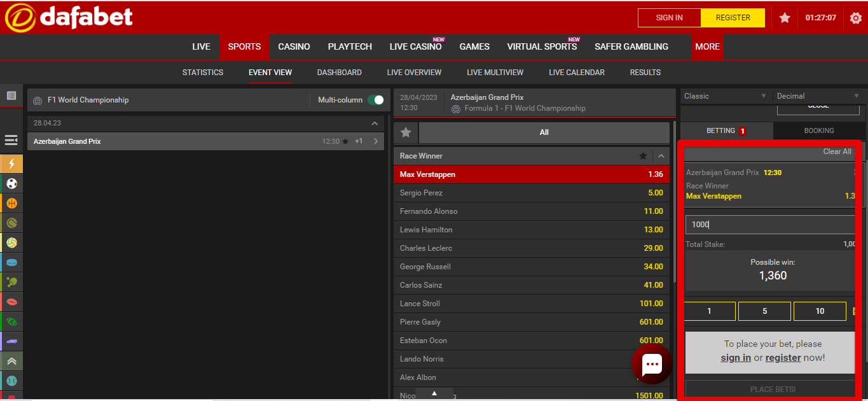Switch to the LIVE OVERVIEW tab

click(414, 73)
